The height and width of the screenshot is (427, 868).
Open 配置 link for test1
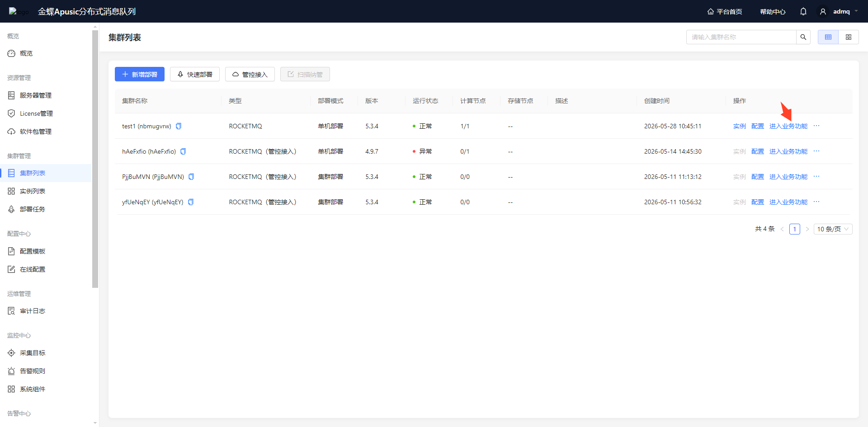[758, 126]
